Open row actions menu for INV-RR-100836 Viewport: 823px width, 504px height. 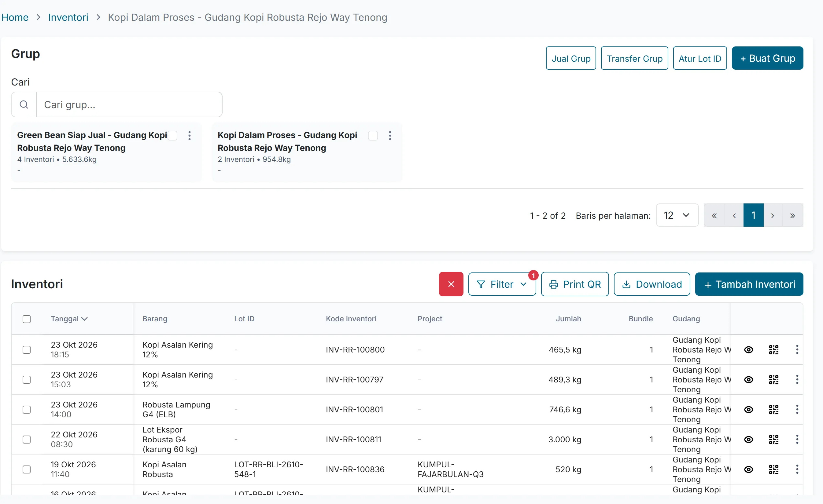[x=797, y=469]
